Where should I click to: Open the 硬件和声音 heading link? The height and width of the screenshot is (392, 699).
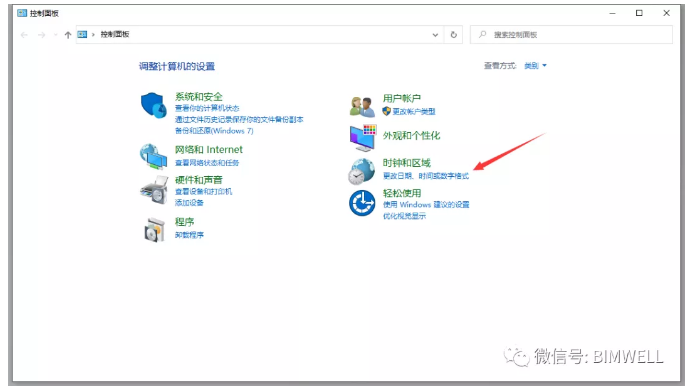(198, 180)
